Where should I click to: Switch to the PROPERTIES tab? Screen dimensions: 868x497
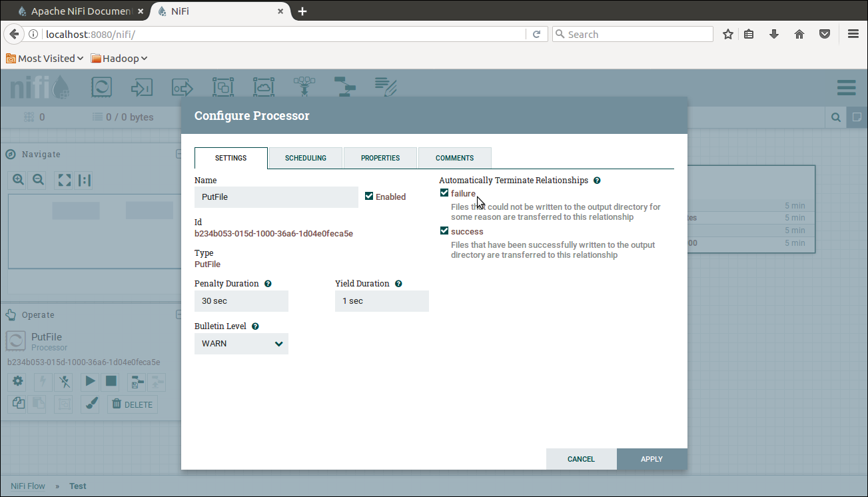(380, 158)
